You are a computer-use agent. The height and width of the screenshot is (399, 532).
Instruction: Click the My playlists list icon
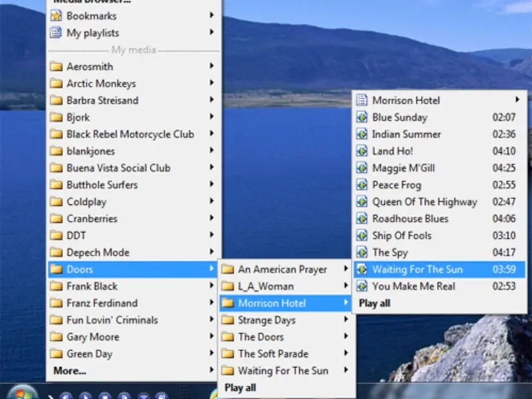[x=56, y=33]
